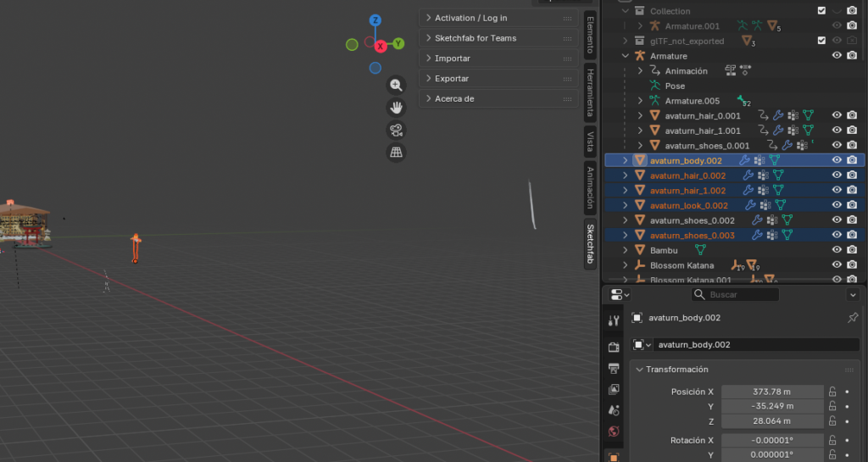The height and width of the screenshot is (462, 868).
Task: Open the Output properties printer icon
Action: tap(615, 368)
